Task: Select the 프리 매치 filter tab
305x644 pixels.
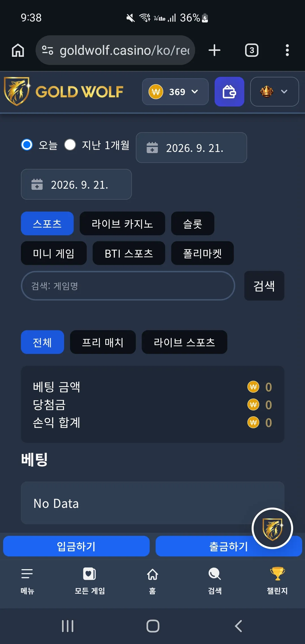Action: (103, 342)
